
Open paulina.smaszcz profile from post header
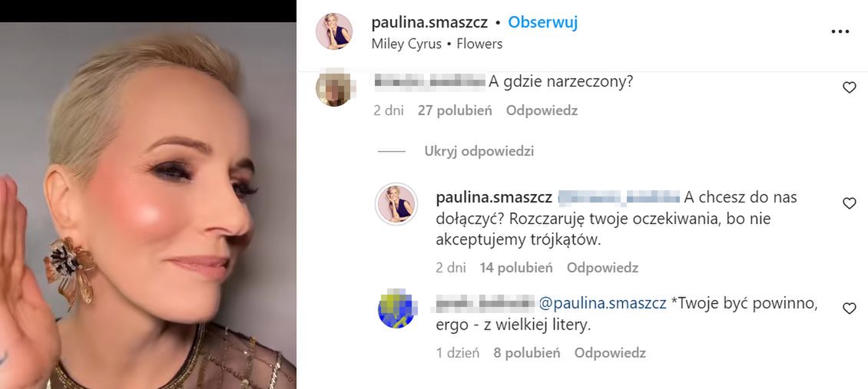pos(429,23)
